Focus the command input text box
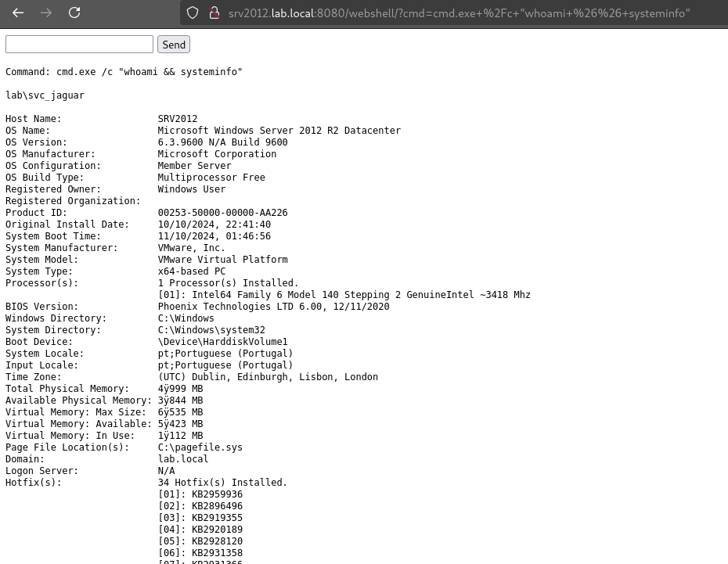The width and height of the screenshot is (728, 564). 79,45
